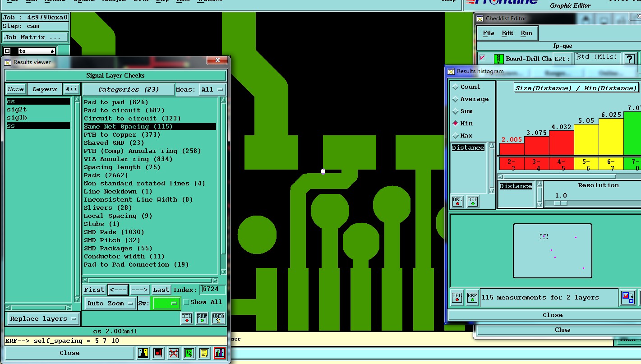Select the cs layer in the layers list
The image size is (641, 364).
tap(38, 101)
